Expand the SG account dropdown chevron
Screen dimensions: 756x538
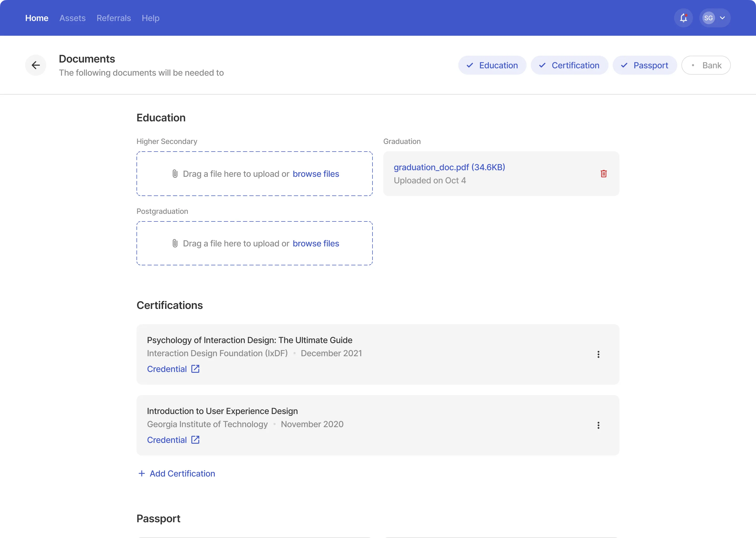coord(722,18)
